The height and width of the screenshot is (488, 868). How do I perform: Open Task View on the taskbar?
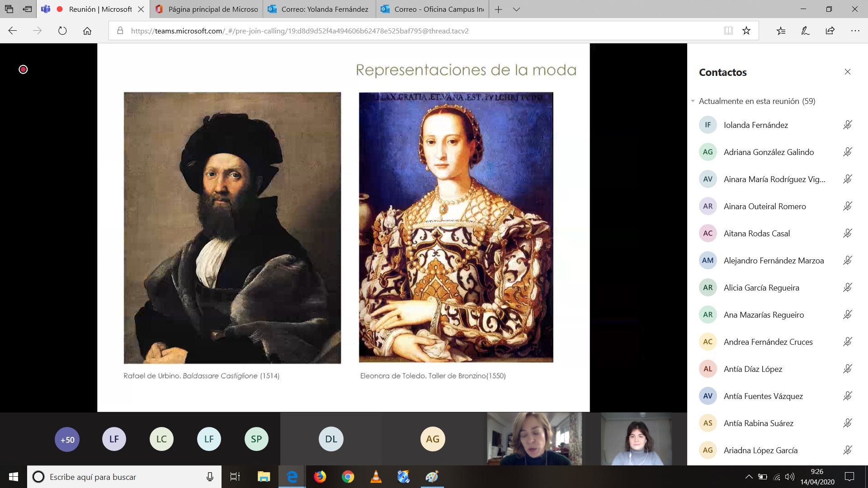[235, 477]
